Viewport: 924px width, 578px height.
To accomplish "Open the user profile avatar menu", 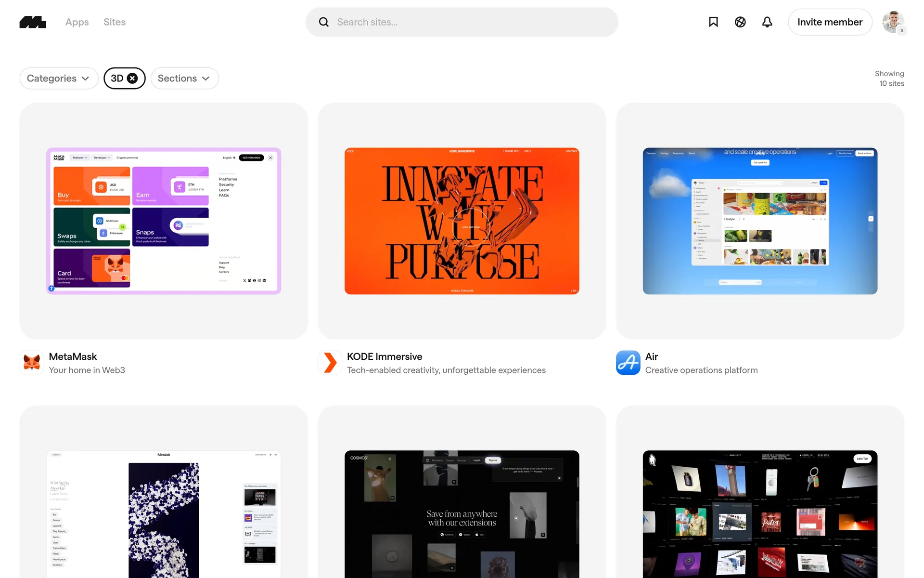I will click(893, 22).
